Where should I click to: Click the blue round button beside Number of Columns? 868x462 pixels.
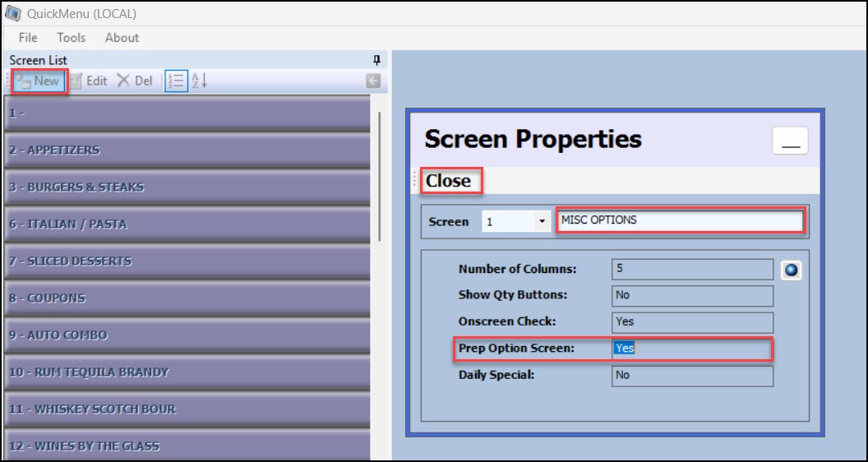[791, 270]
